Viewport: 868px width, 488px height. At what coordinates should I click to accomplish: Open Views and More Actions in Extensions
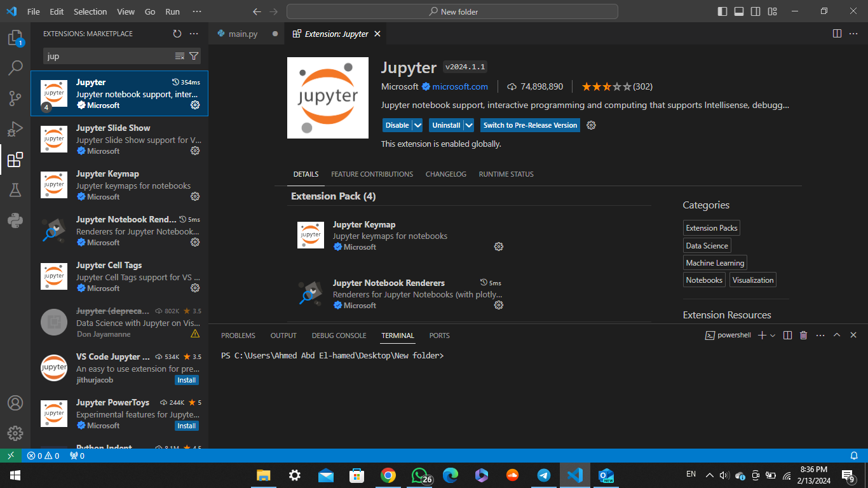(x=194, y=34)
